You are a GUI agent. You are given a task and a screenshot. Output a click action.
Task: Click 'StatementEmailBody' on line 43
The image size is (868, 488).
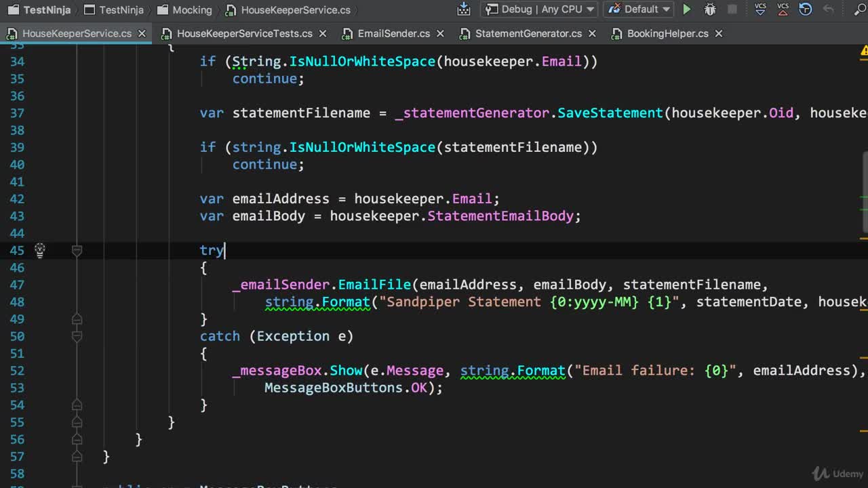click(500, 216)
